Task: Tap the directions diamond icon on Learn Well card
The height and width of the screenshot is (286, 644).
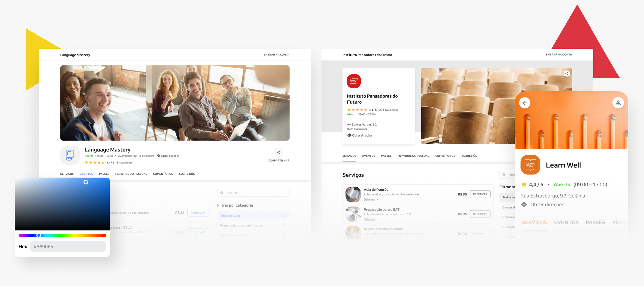Action: pyautogui.click(x=524, y=205)
